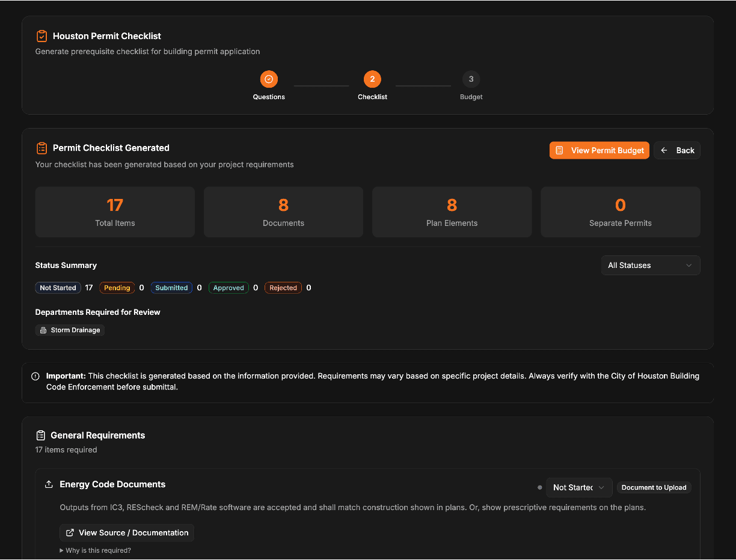Expand the 'Why is this required?' section
Image resolution: width=736 pixels, height=560 pixels.
[x=95, y=550]
